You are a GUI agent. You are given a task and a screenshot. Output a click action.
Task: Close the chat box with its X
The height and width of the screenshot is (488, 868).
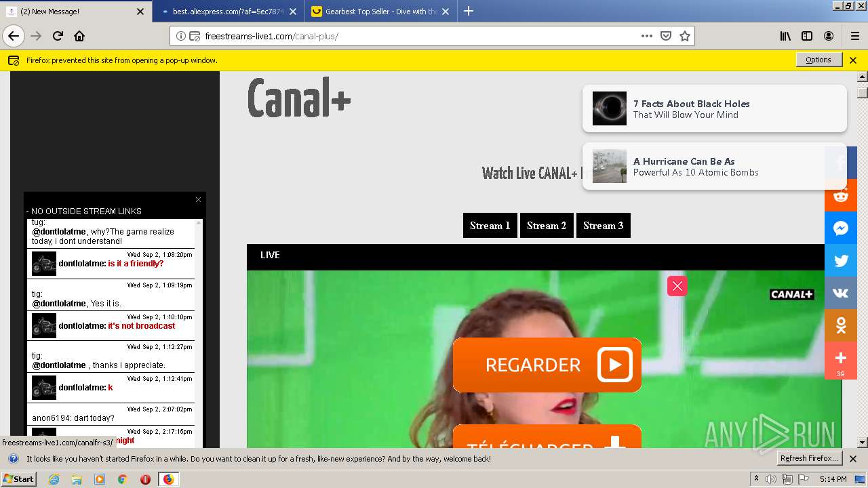tap(198, 199)
